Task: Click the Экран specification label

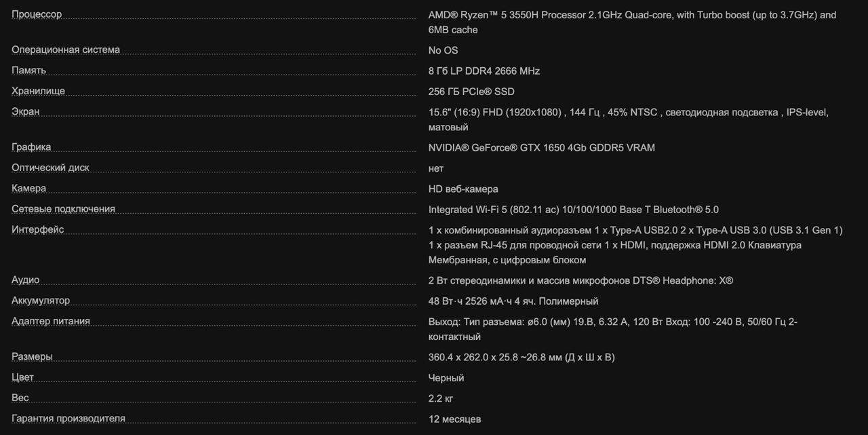Action: point(26,111)
